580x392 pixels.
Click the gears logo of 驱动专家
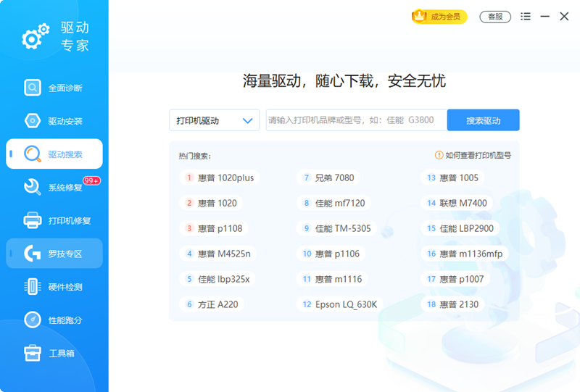point(36,36)
